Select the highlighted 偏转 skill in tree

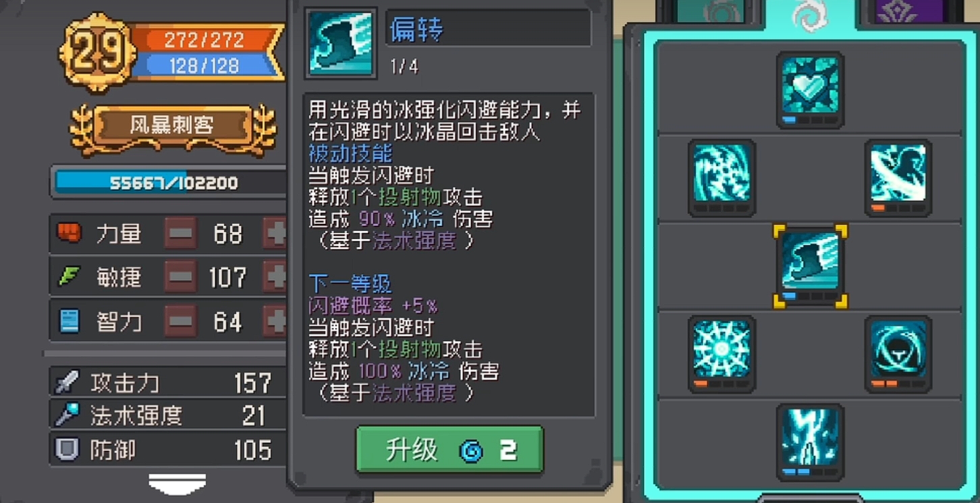pyautogui.click(x=810, y=266)
